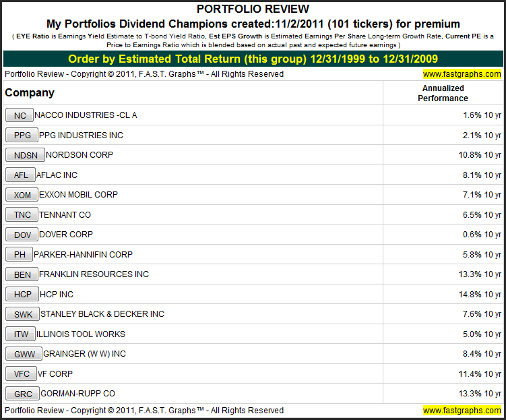Click My Portfolios Dividend Champions heading
This screenshot has height=420, width=506.
tap(253, 24)
